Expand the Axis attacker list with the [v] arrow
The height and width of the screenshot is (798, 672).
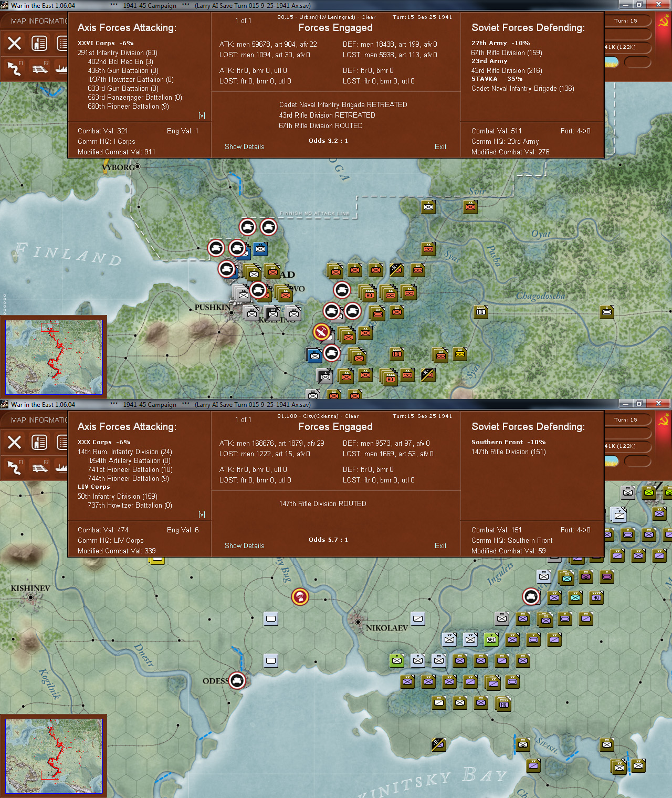(x=202, y=115)
